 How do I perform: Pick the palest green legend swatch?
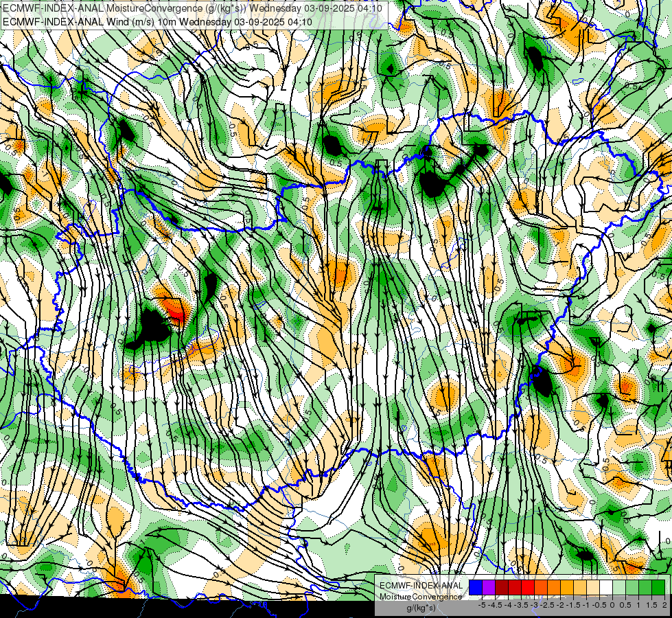click(619, 587)
